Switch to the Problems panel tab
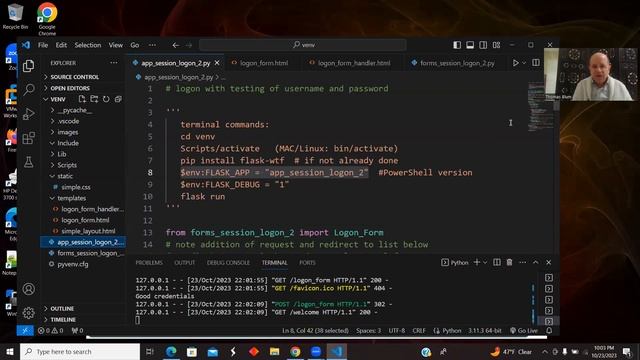The width and height of the screenshot is (640, 360). 149,262
